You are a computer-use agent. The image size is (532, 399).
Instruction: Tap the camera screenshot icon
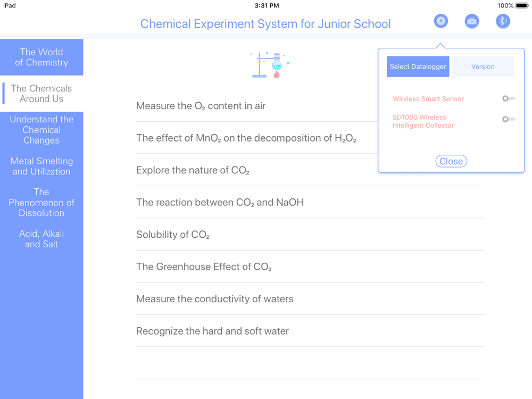(471, 21)
